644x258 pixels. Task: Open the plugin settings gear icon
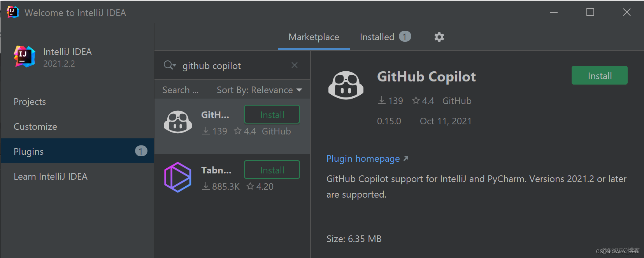[439, 37]
